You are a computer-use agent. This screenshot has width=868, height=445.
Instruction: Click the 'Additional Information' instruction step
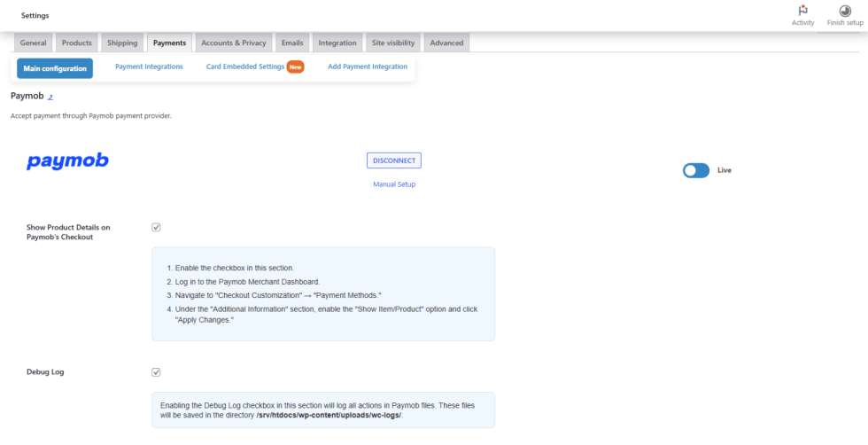326,314
